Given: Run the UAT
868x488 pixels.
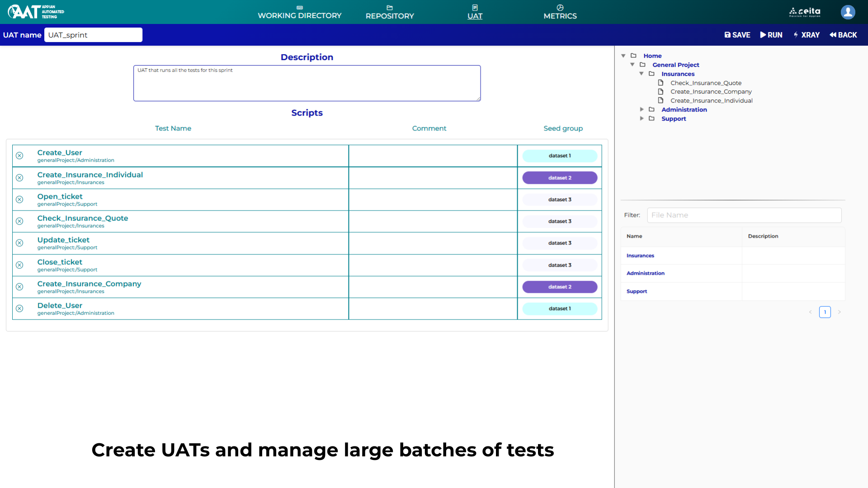Looking at the screenshot, I should [771, 35].
